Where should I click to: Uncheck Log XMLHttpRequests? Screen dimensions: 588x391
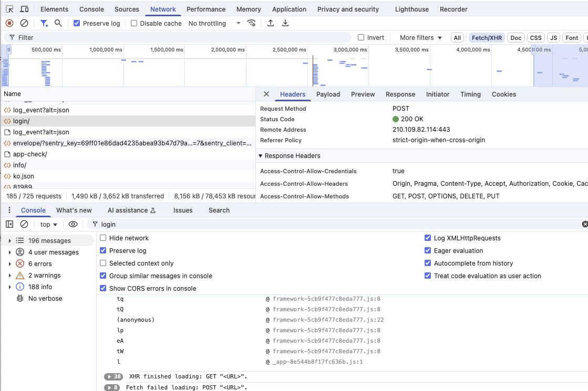point(428,238)
